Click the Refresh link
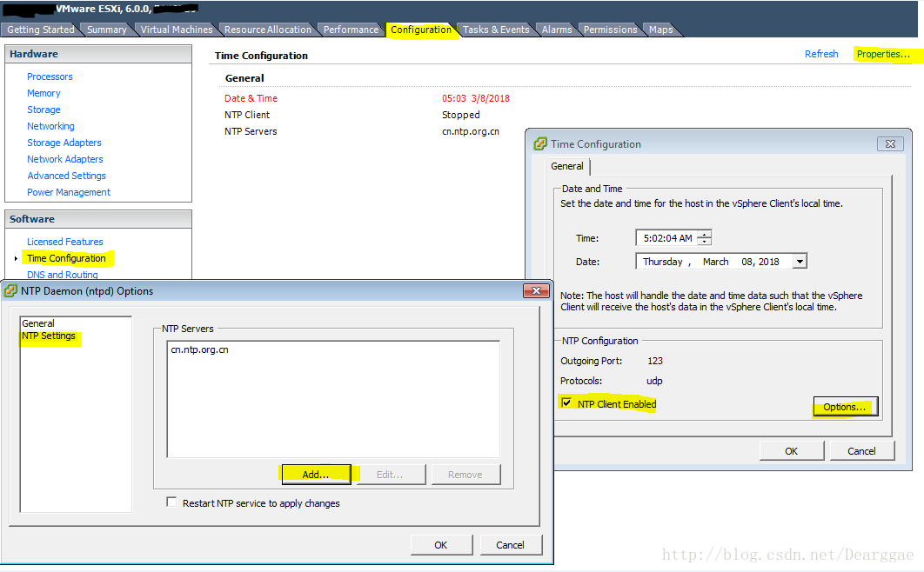924x572 pixels. click(x=820, y=54)
